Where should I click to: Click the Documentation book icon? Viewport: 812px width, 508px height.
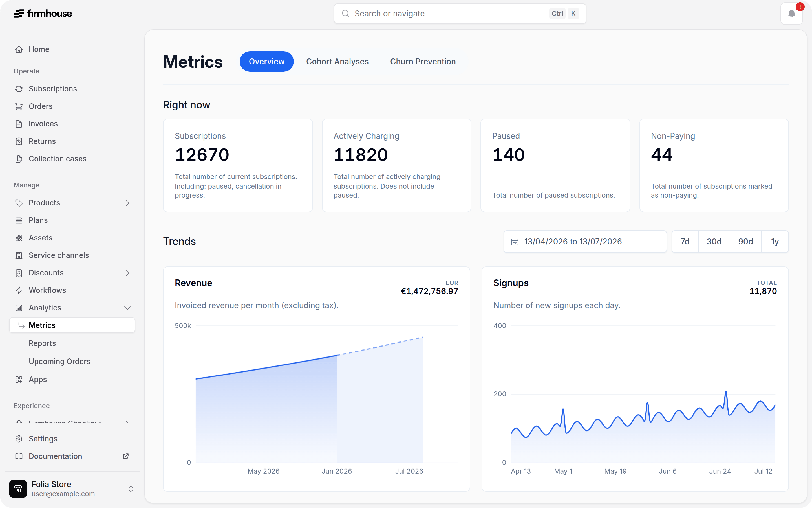pyautogui.click(x=19, y=456)
